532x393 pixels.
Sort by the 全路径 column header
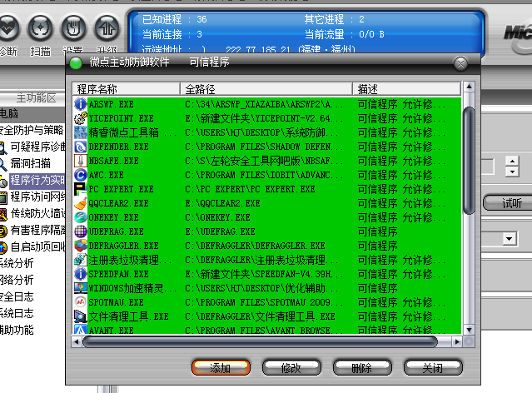click(x=266, y=89)
